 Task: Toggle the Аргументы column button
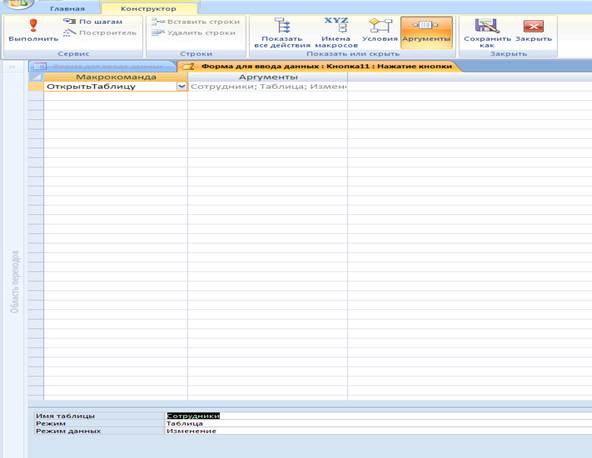click(x=426, y=32)
